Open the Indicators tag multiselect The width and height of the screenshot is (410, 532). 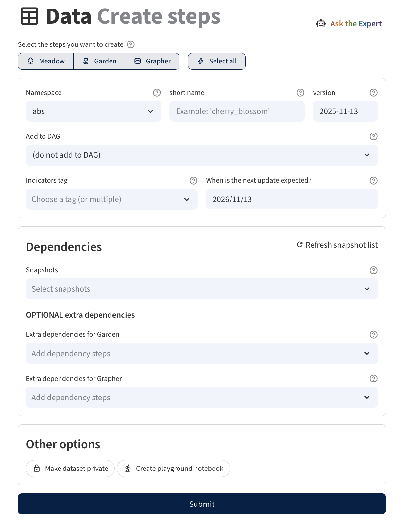click(112, 199)
